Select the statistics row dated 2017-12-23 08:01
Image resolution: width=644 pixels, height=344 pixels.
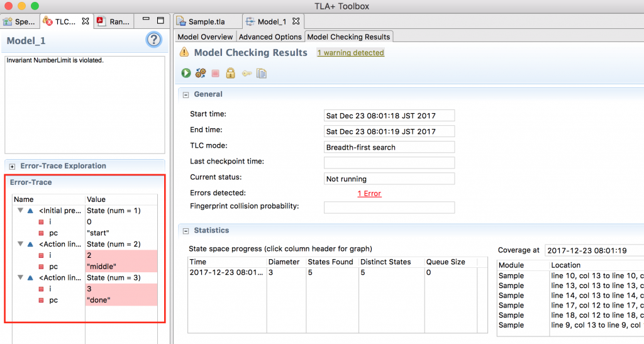click(338, 272)
